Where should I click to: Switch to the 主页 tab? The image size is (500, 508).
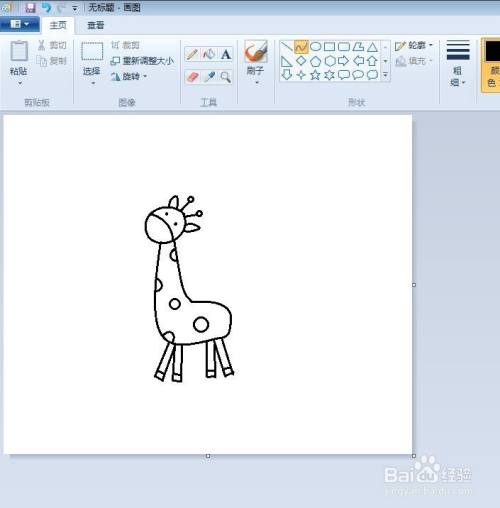[58, 25]
